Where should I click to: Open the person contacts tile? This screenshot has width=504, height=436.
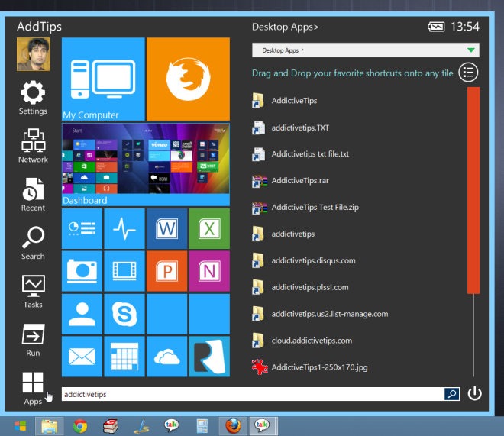pos(82,314)
